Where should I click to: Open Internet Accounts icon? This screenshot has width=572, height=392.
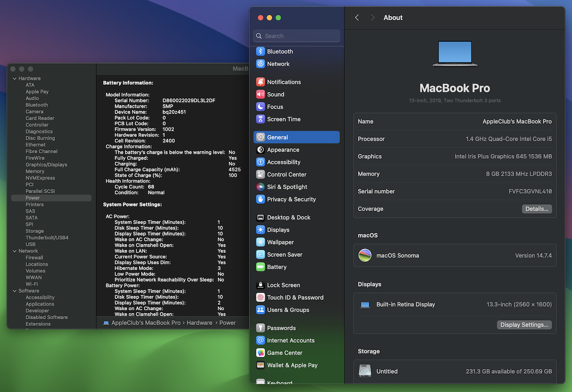261,340
